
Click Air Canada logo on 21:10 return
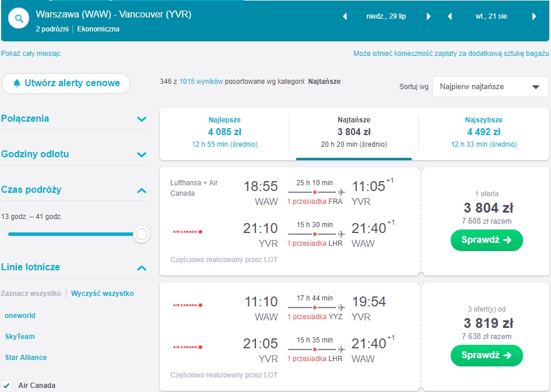188,232
